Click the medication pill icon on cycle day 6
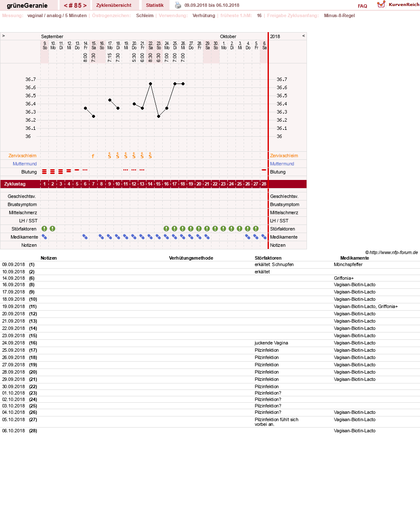Screen dimensions: 420x512 click(85, 237)
